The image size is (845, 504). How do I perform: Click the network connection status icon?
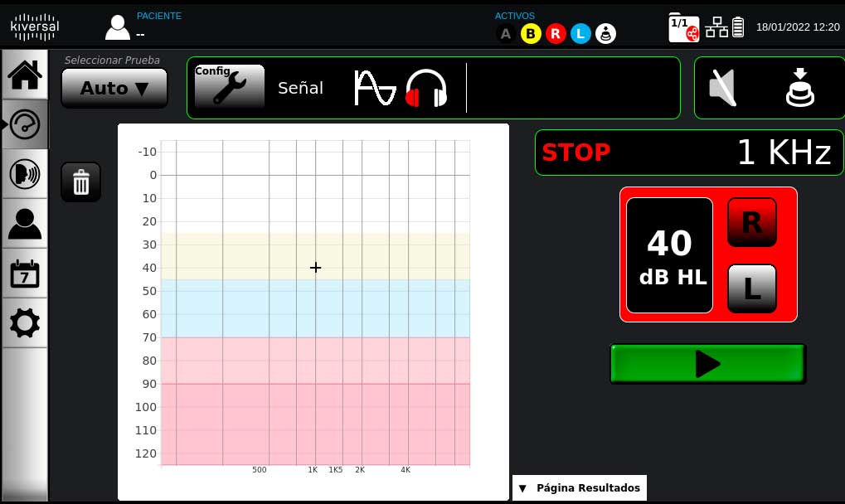click(716, 27)
